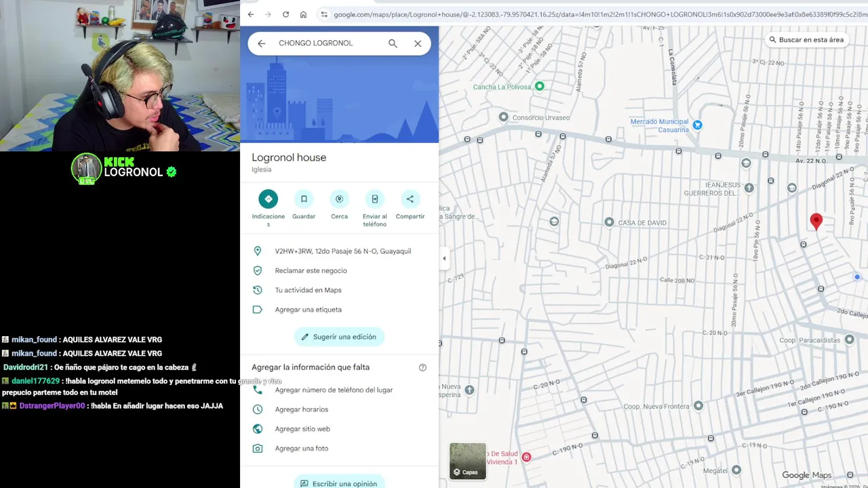868x488 pixels.
Task: Click the globe icon beside Agregar sitio web
Action: point(257,429)
